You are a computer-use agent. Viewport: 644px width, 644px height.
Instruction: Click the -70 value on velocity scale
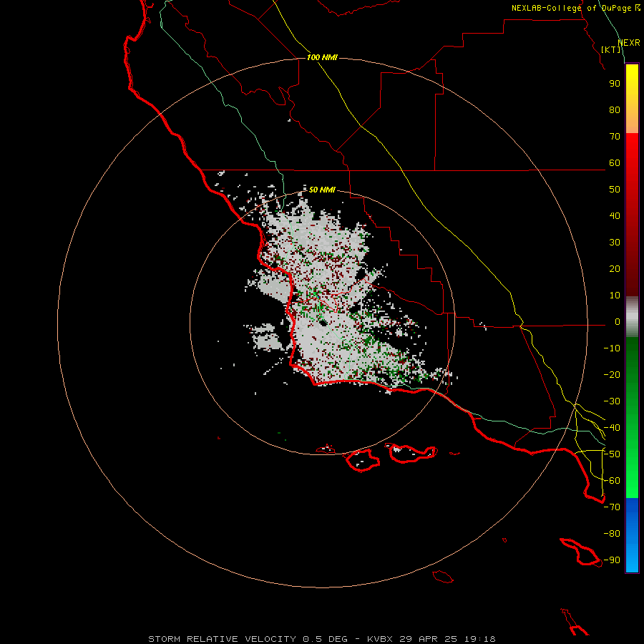612,507
